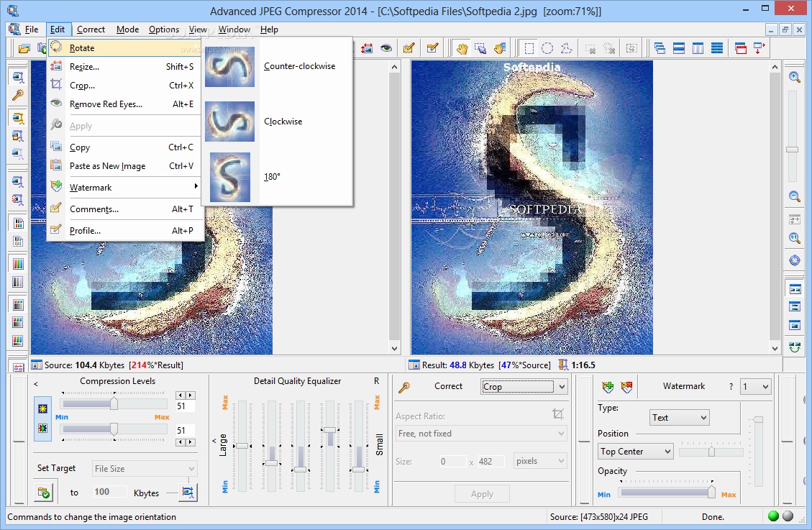Tile windows vertically via toolbar icon
Screen dimensions: 812x530
(698, 49)
